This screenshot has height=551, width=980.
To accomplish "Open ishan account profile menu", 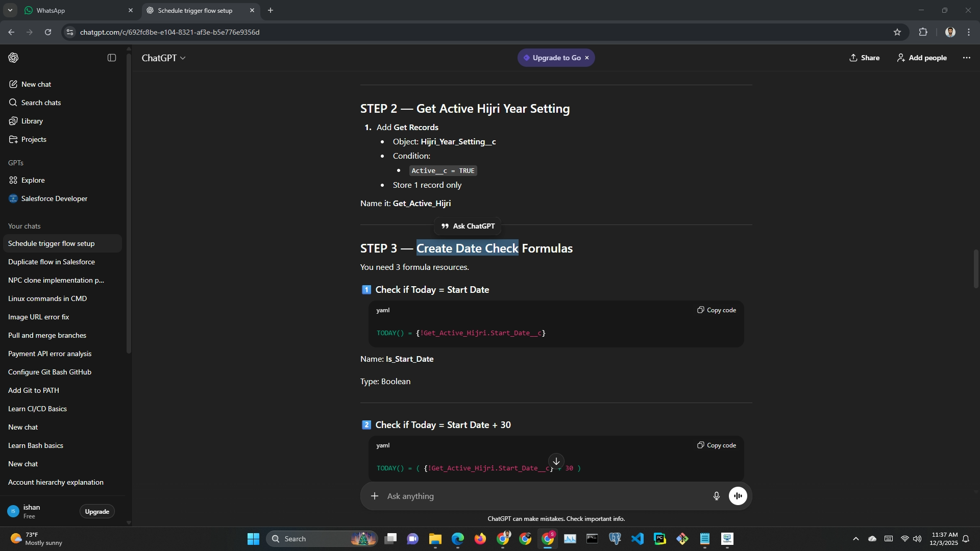I will tap(32, 511).
